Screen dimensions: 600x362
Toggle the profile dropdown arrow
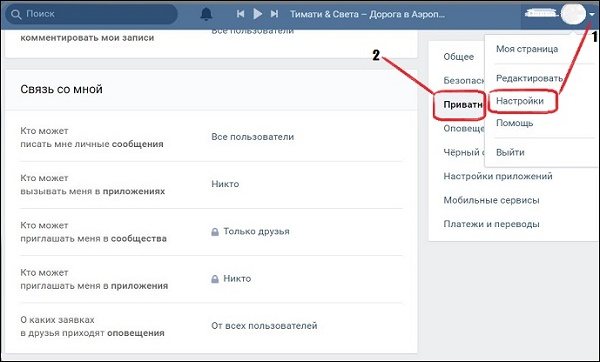pyautogui.click(x=592, y=15)
